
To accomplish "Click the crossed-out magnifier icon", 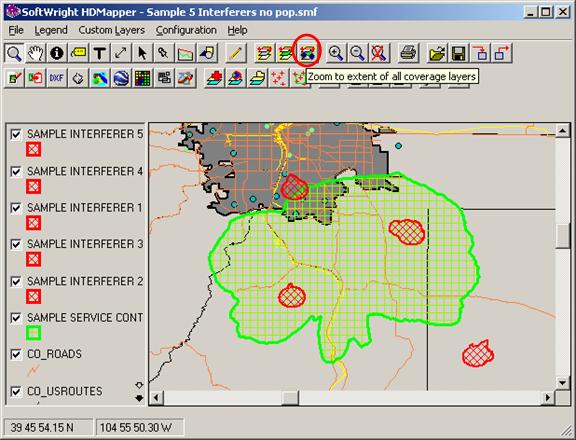I will [x=378, y=53].
